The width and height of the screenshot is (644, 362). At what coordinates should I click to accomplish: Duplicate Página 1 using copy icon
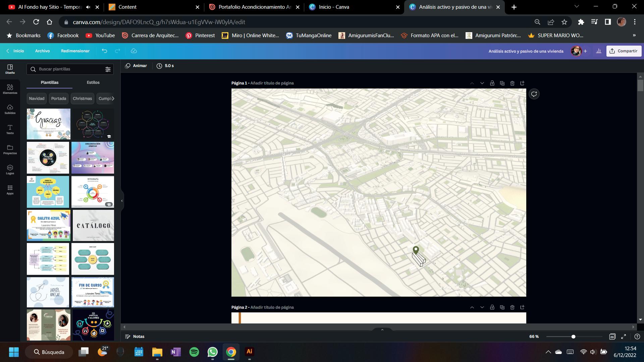tap(502, 83)
